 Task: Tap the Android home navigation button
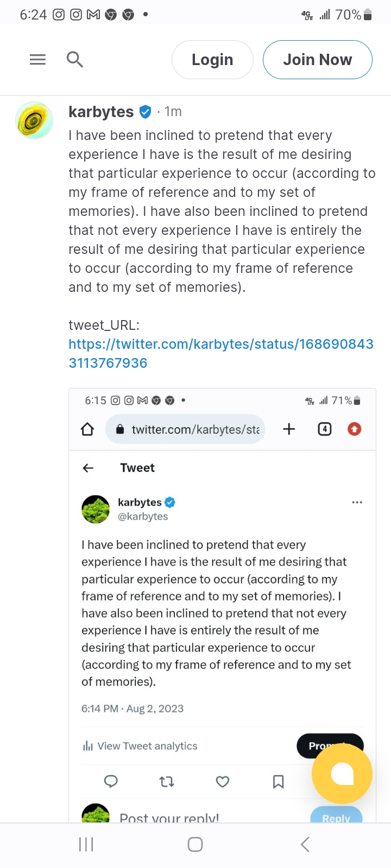(x=195, y=844)
